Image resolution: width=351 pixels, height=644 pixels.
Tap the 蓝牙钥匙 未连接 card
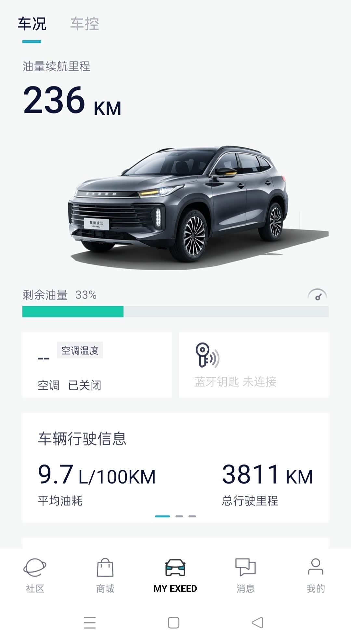click(254, 365)
